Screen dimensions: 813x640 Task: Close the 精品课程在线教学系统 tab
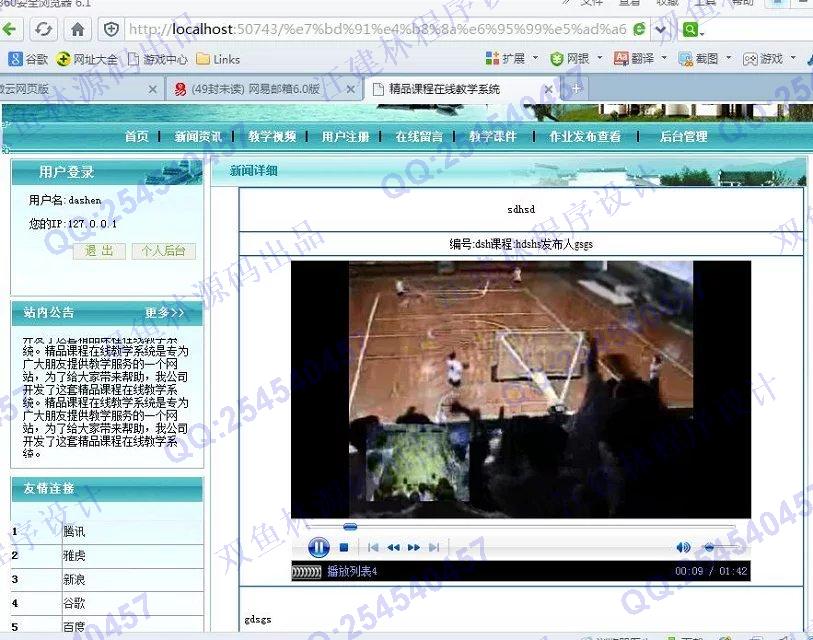click(549, 89)
